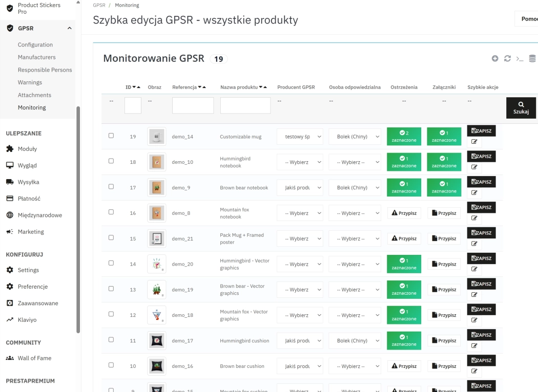Select the checkbox on Customizable mug row
Image resolution: width=538 pixels, height=392 pixels.
(x=111, y=136)
